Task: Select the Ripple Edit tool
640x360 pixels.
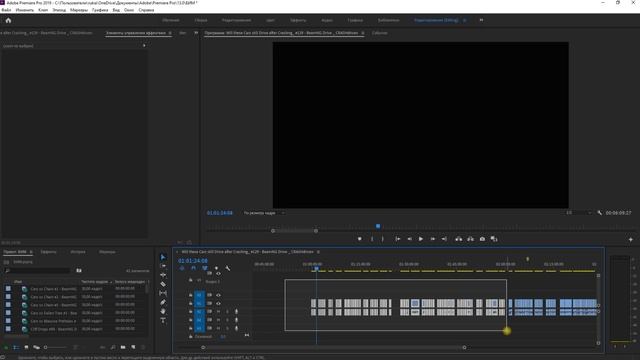Action: (x=163, y=275)
